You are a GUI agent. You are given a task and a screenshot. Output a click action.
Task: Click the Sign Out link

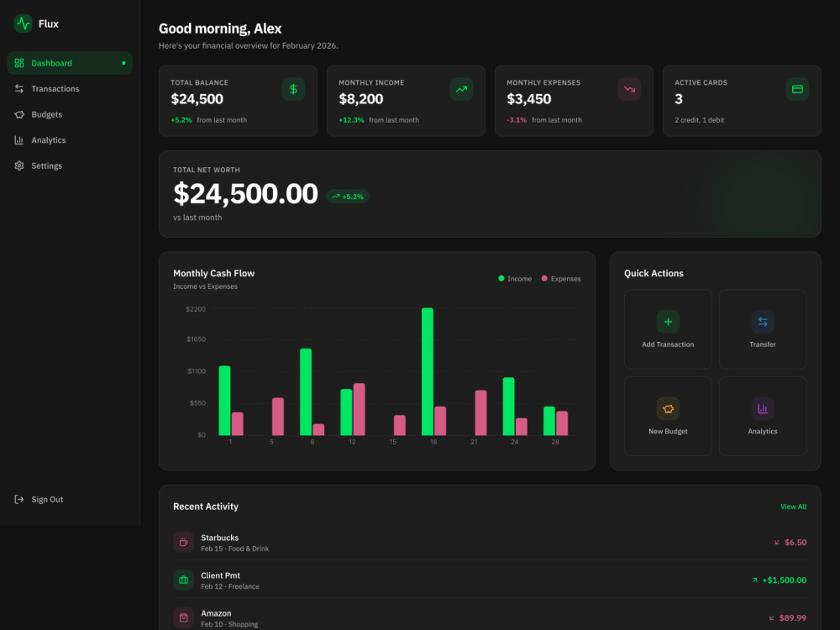[70, 499]
